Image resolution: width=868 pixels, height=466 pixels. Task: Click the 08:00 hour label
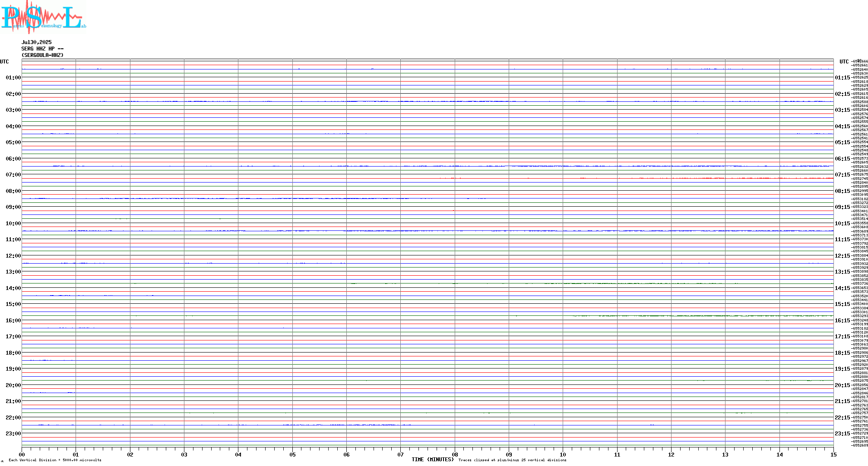tap(13, 191)
